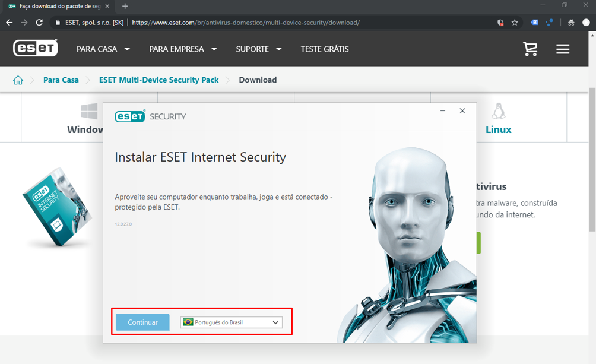Open the incognito mode indicator
596x364 pixels.
click(570, 23)
